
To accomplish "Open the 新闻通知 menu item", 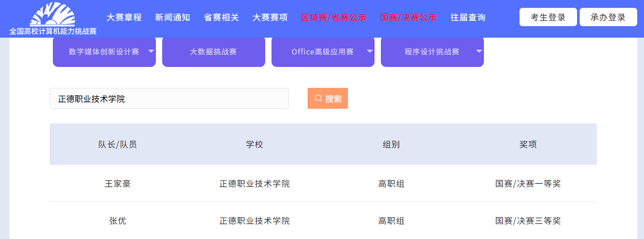I will click(173, 17).
